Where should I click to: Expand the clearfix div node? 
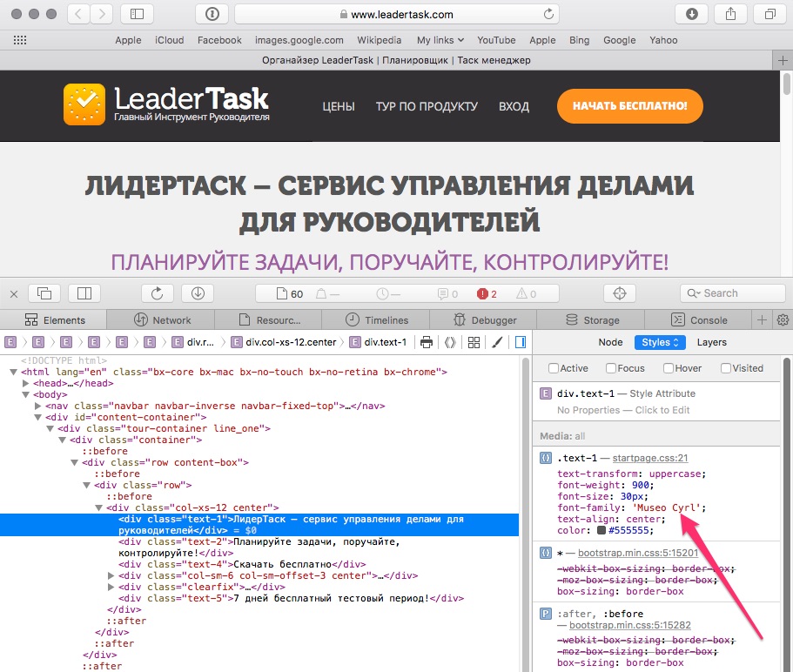click(x=111, y=587)
